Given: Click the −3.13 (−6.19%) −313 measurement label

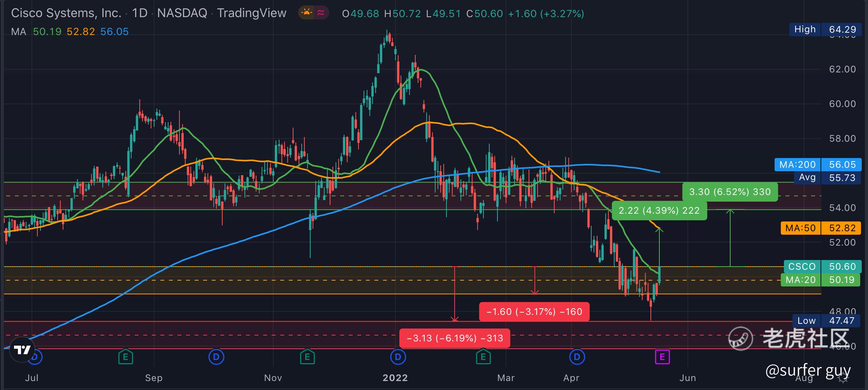Looking at the screenshot, I should click(455, 338).
